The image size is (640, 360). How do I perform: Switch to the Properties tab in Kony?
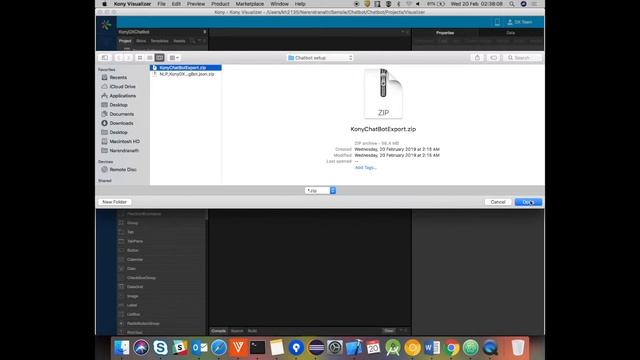pos(445,33)
